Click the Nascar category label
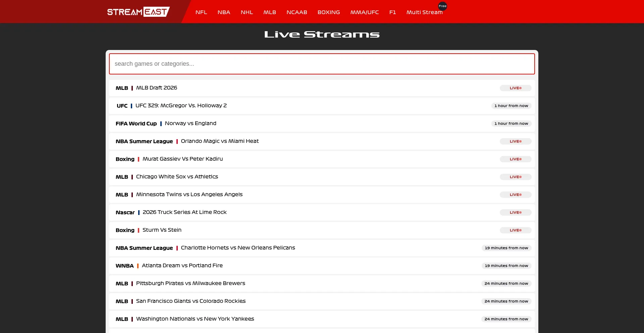Viewport: 644px width, 333px height. (x=125, y=212)
